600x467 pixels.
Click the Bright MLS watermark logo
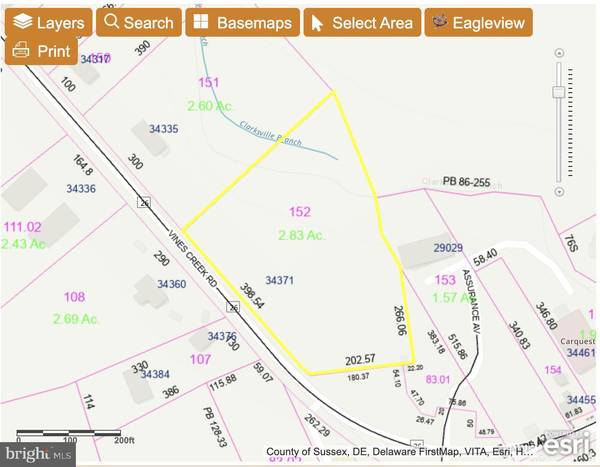tap(39, 453)
